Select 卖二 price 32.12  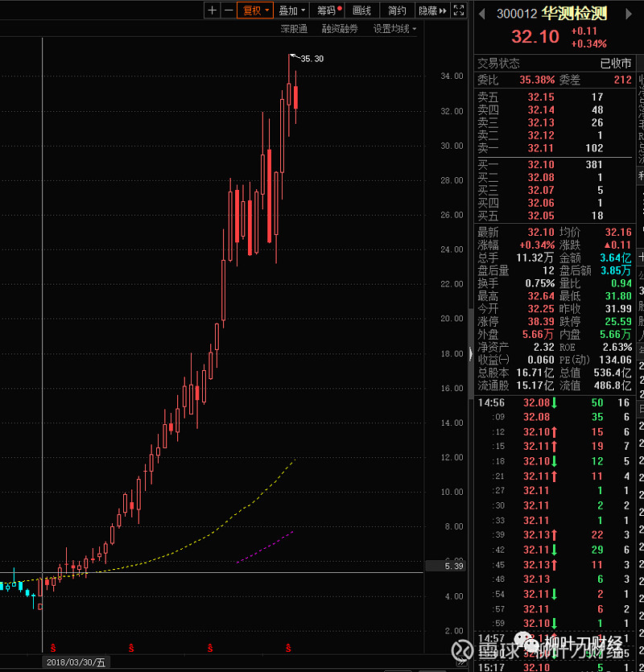[541, 135]
